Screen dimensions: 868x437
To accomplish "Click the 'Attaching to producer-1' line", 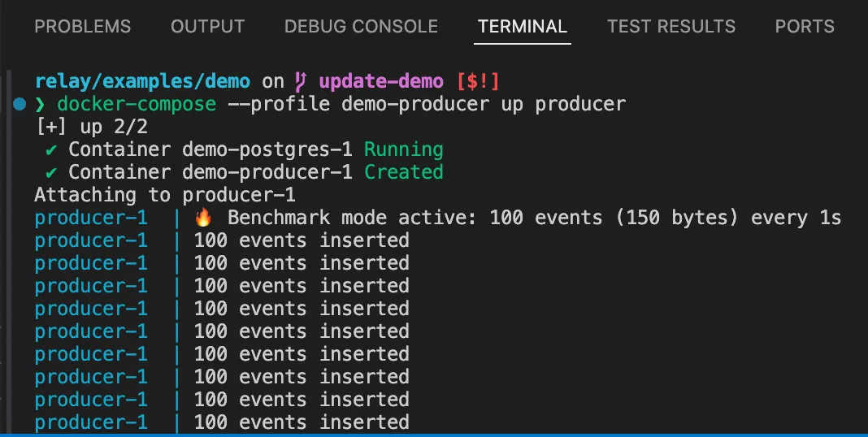I will click(x=165, y=195).
